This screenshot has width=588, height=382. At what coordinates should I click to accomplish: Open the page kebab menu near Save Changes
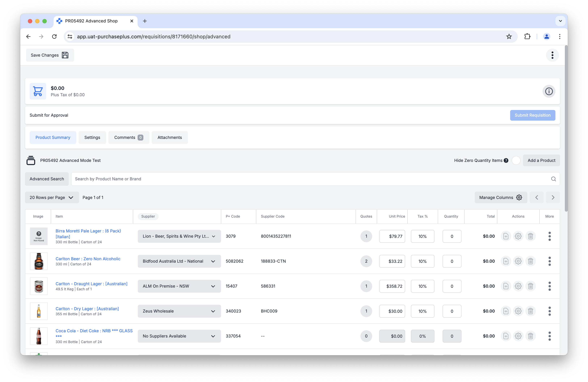(x=552, y=55)
